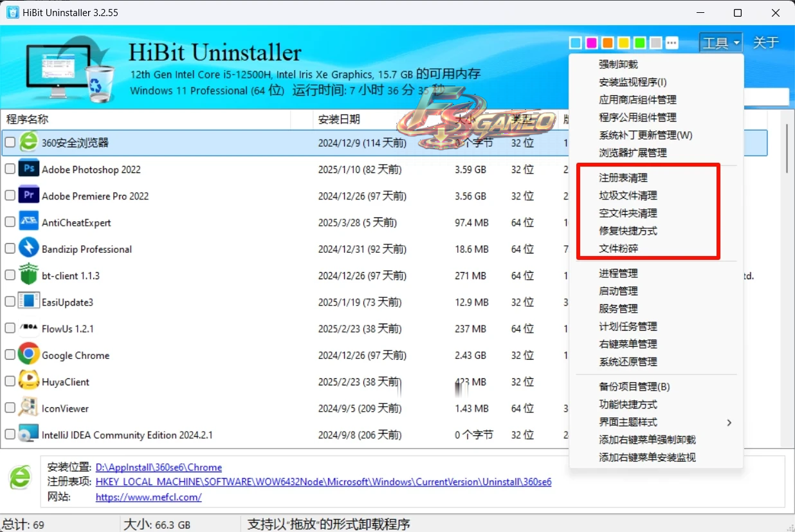Click the HiBit Uninstaller title bar icon
The height and width of the screenshot is (532, 795).
tap(12, 12)
